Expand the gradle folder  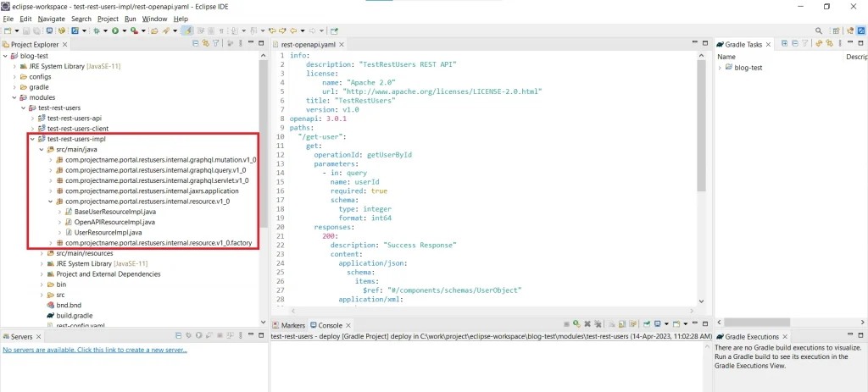click(15, 87)
